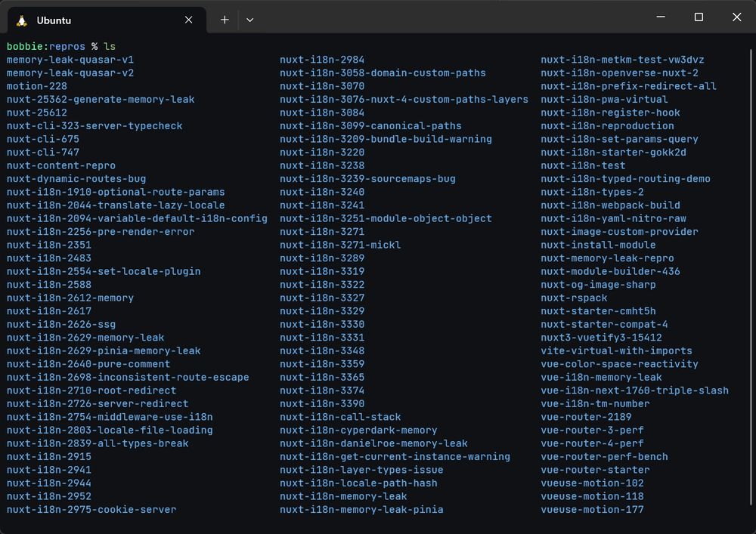756x534 pixels.
Task: Click nuxt-i18n-cyperdark-memory entry
Action: coord(358,431)
